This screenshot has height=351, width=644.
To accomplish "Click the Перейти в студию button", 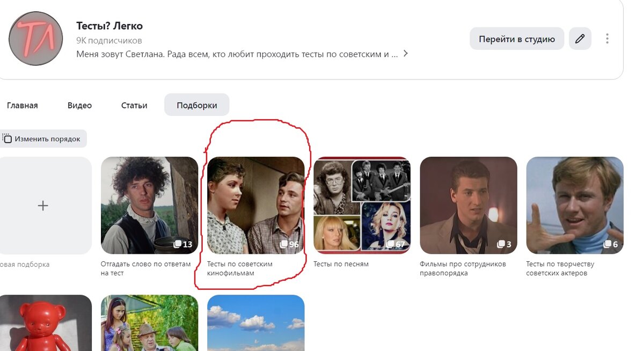I will (517, 39).
